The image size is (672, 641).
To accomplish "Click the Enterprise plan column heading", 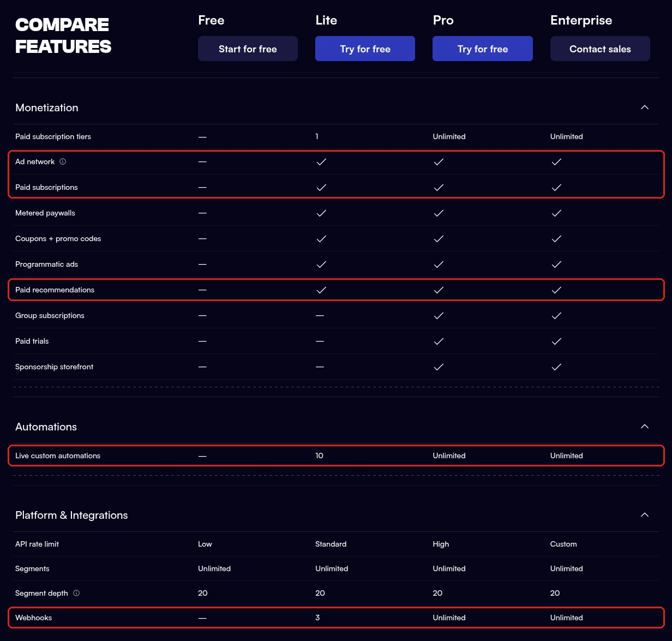I will click(x=581, y=21).
